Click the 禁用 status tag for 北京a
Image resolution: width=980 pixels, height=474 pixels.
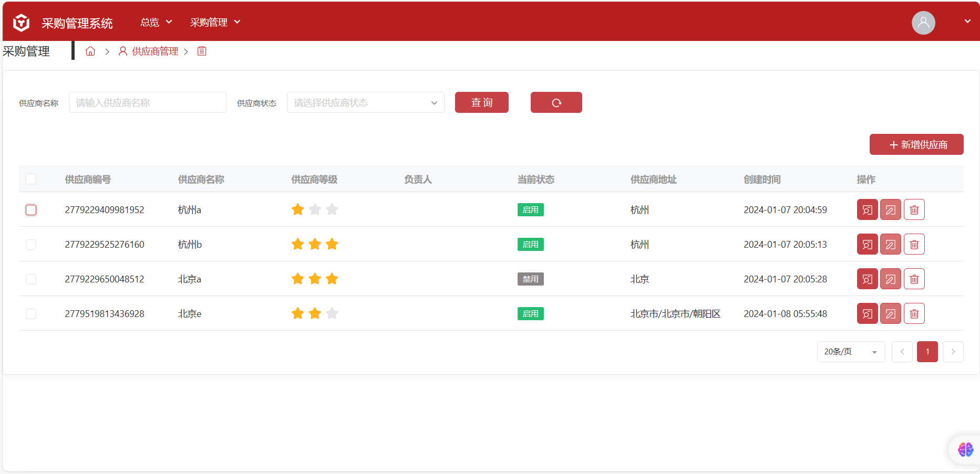(x=531, y=279)
